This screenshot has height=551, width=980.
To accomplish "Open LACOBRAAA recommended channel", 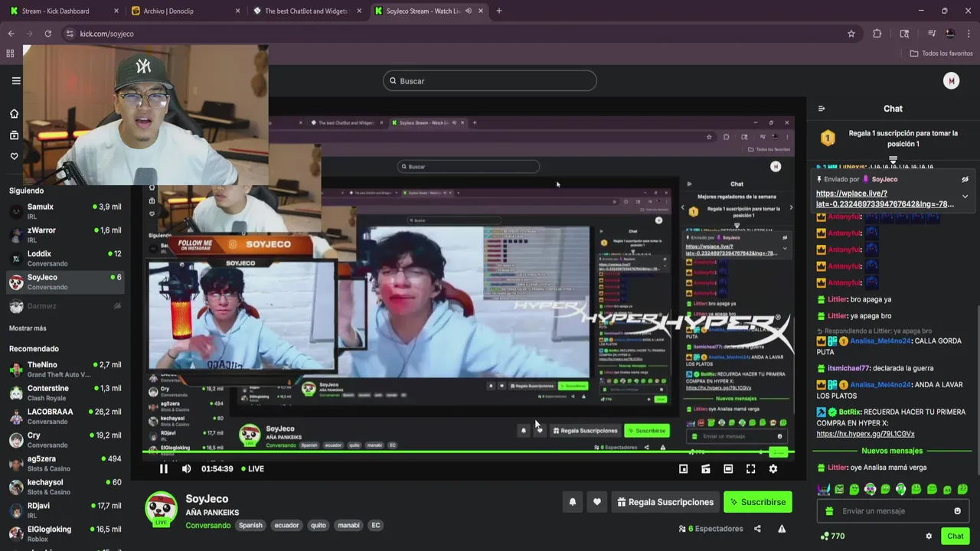I will click(x=64, y=416).
